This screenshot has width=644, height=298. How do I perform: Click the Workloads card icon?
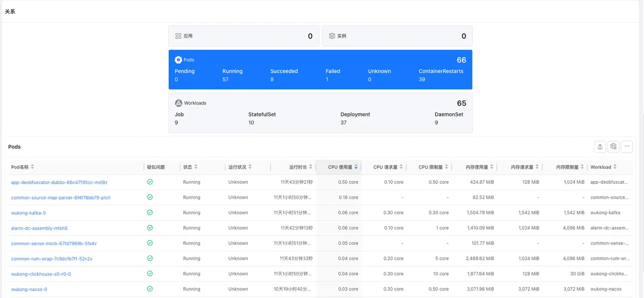(x=178, y=103)
